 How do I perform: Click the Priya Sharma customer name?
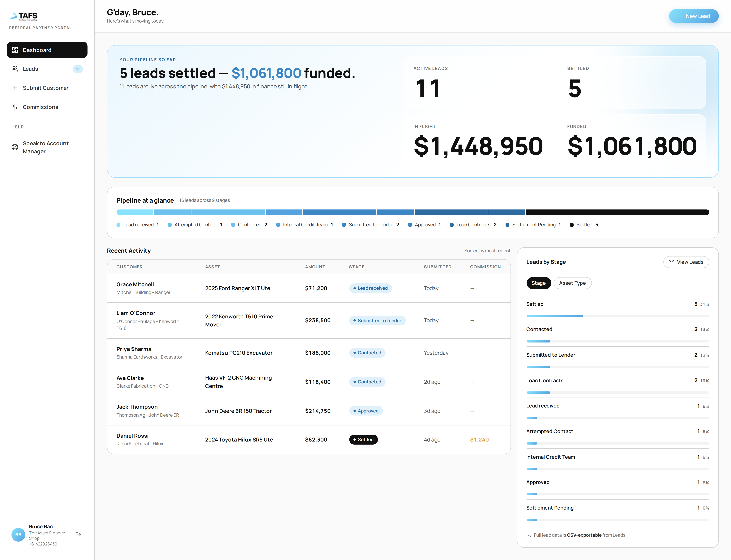[134, 349]
